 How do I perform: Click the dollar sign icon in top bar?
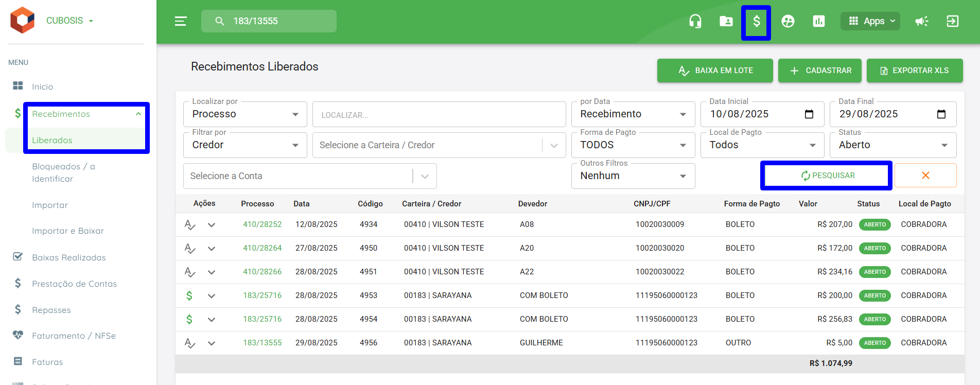click(757, 21)
